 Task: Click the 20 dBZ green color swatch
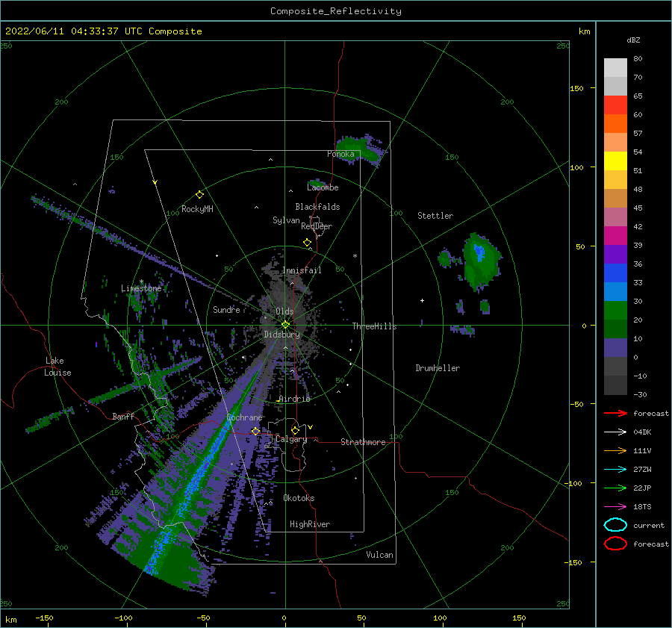point(615,311)
